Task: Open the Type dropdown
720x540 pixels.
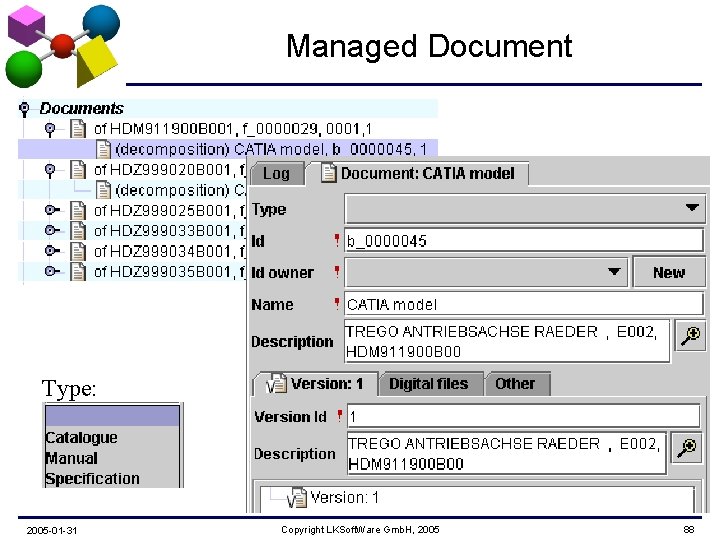Action: (525, 208)
